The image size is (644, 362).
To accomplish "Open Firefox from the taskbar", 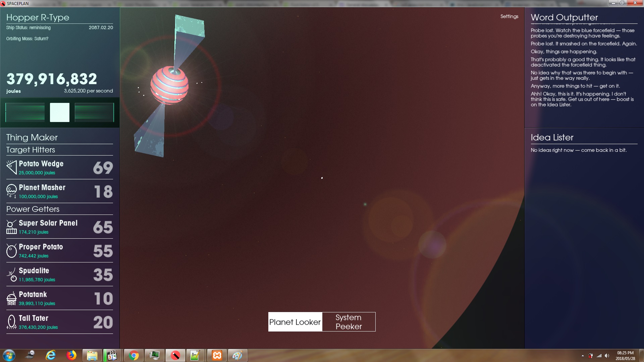I will point(71,355).
